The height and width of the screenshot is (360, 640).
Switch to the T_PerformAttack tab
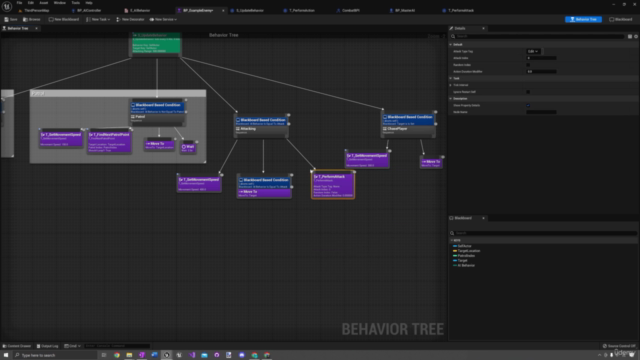pyautogui.click(x=461, y=11)
